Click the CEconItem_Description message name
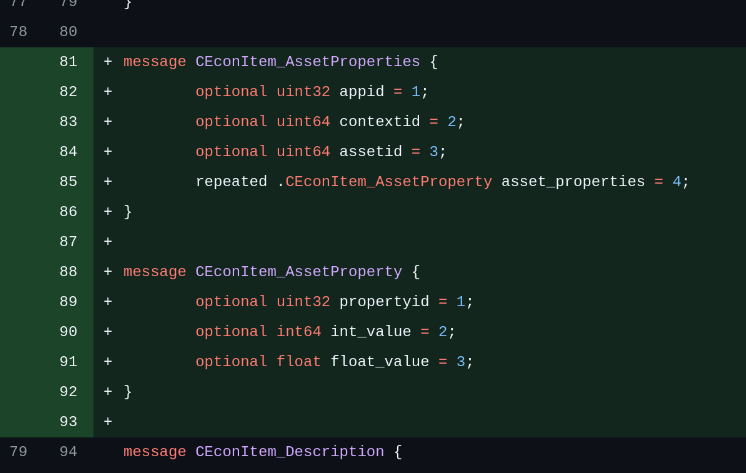The width and height of the screenshot is (746, 473). click(x=289, y=452)
